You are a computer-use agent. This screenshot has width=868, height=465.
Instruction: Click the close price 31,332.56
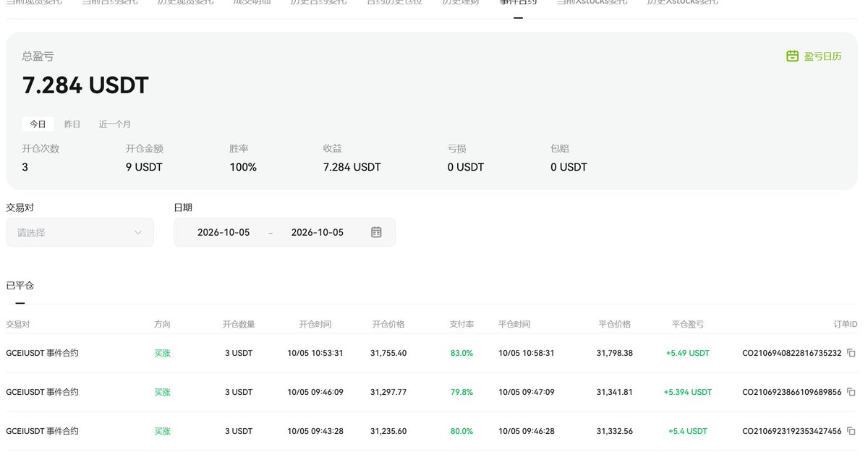click(x=615, y=432)
